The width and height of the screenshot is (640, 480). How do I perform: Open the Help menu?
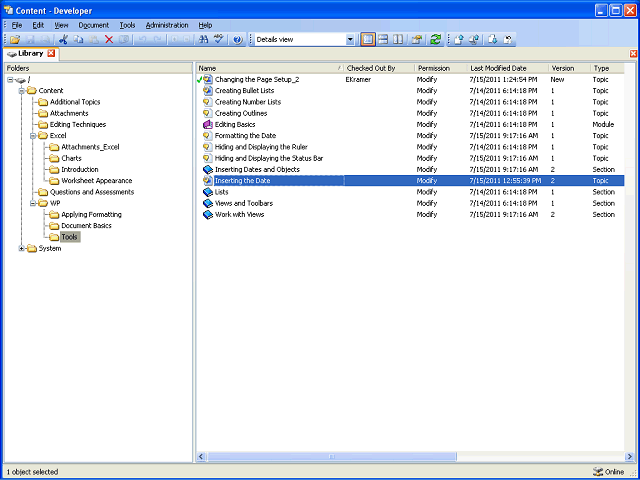(x=205, y=25)
